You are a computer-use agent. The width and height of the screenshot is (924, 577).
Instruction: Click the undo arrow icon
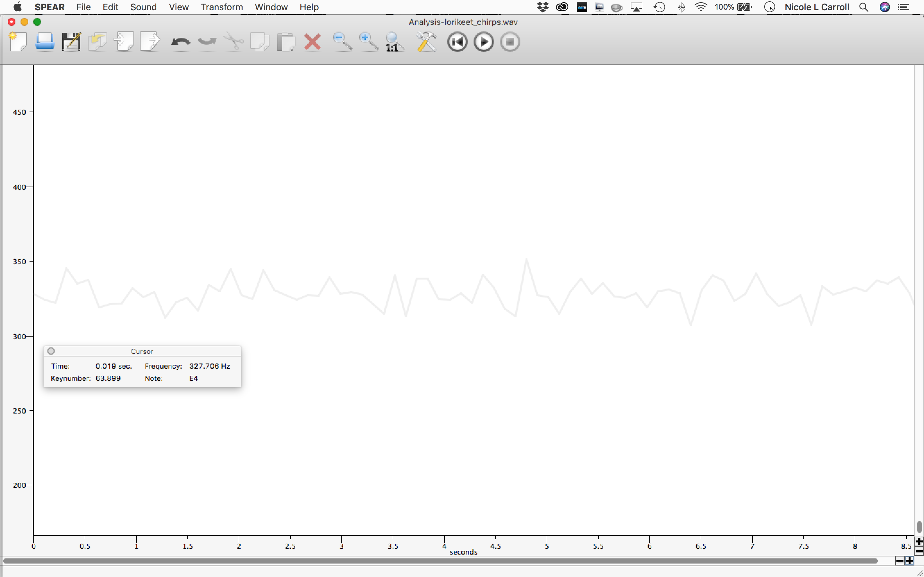pyautogui.click(x=180, y=42)
